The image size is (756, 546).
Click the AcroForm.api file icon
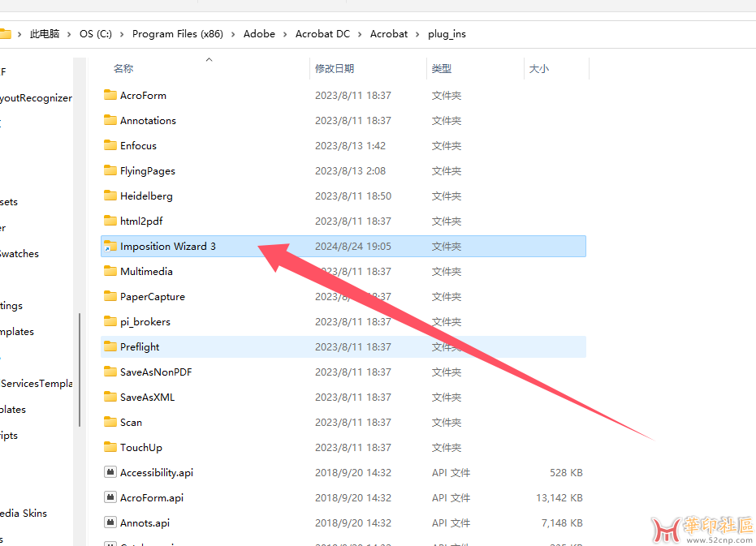pos(110,497)
